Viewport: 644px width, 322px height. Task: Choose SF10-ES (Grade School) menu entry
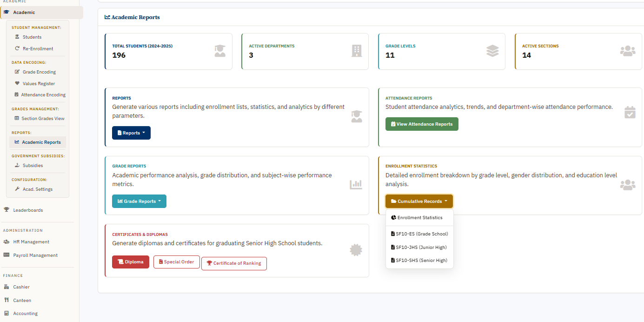click(419, 234)
